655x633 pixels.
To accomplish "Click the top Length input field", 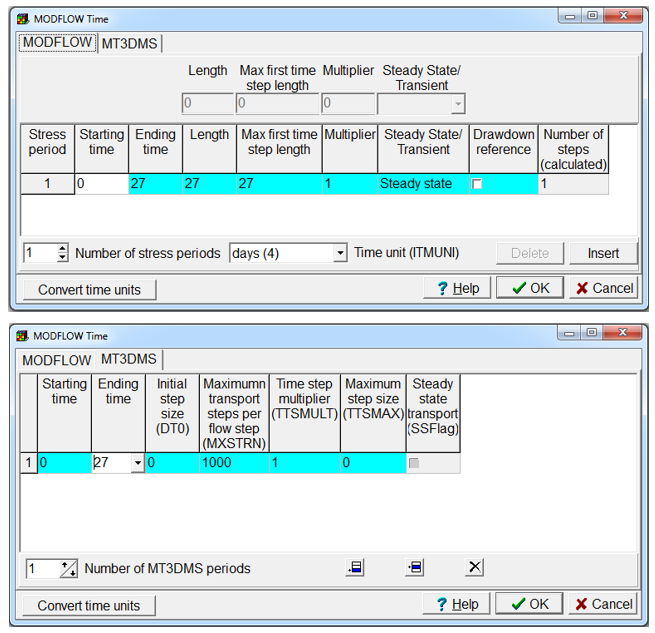I will pyautogui.click(x=207, y=104).
